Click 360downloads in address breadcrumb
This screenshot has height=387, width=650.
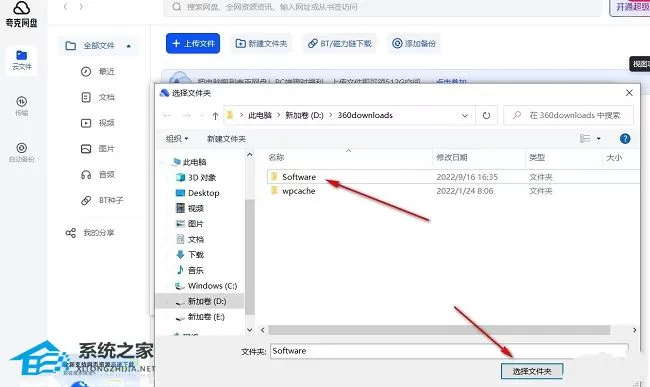click(x=365, y=115)
